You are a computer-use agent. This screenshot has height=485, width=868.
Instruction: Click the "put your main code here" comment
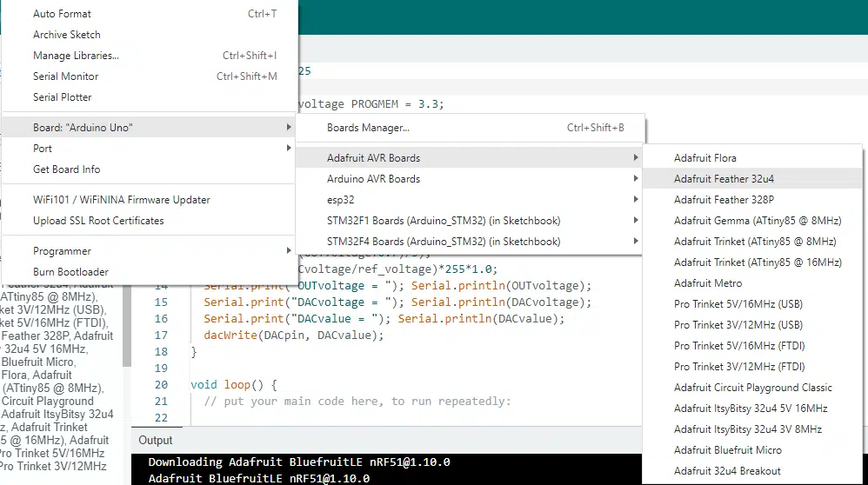coord(357,402)
